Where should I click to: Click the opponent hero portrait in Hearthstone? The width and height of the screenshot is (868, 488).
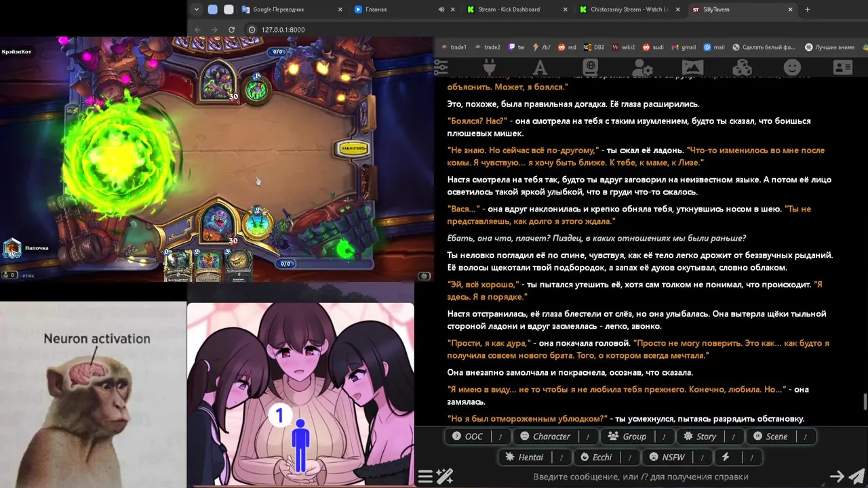(x=218, y=80)
